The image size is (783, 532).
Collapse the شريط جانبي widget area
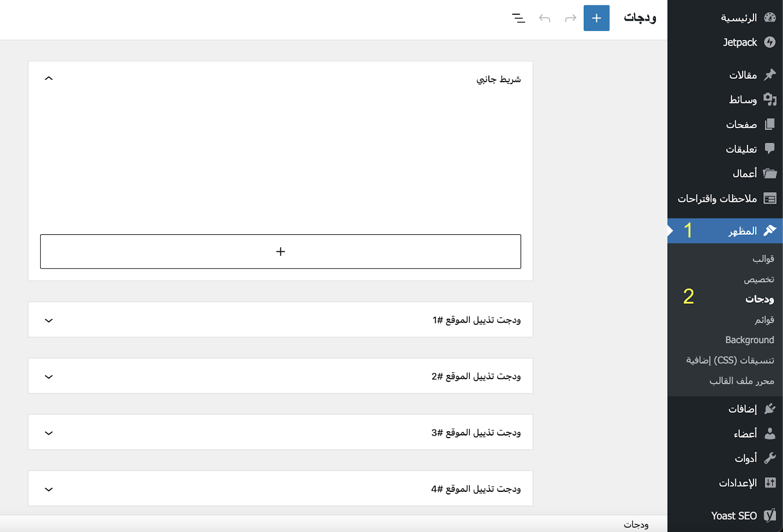(48, 79)
